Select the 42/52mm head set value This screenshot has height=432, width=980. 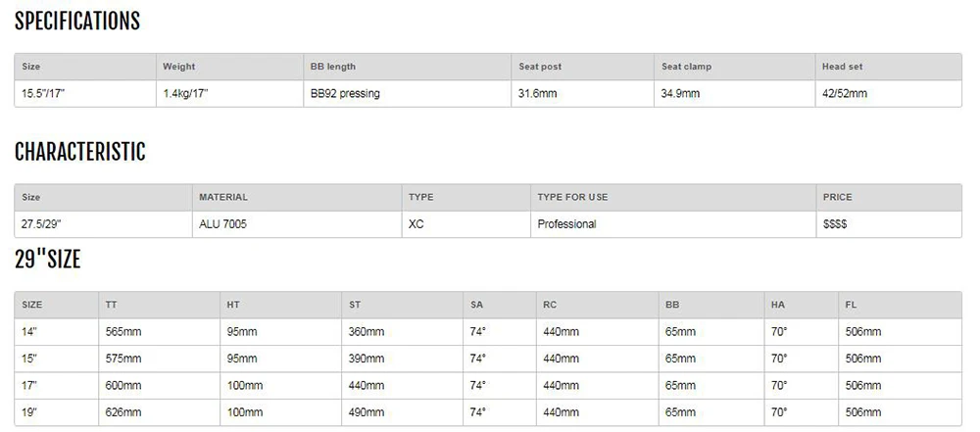pos(845,94)
